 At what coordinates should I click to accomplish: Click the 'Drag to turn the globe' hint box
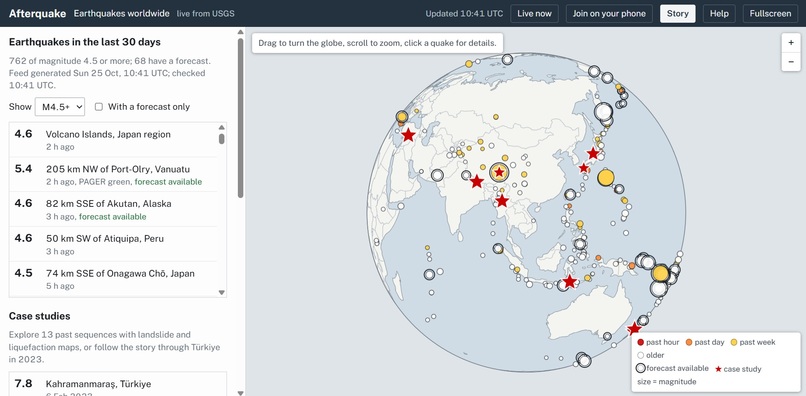(x=377, y=43)
